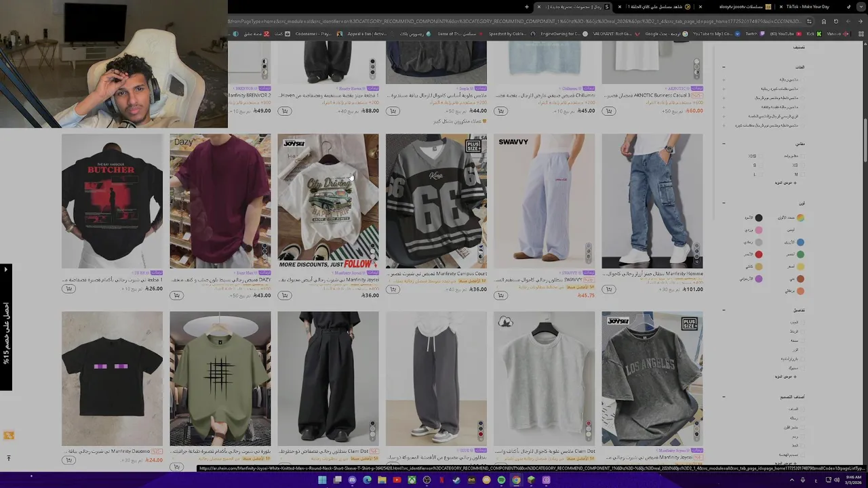The width and height of the screenshot is (868, 488).
Task: Expand the left-edge promo arrow tab
Action: point(5,270)
